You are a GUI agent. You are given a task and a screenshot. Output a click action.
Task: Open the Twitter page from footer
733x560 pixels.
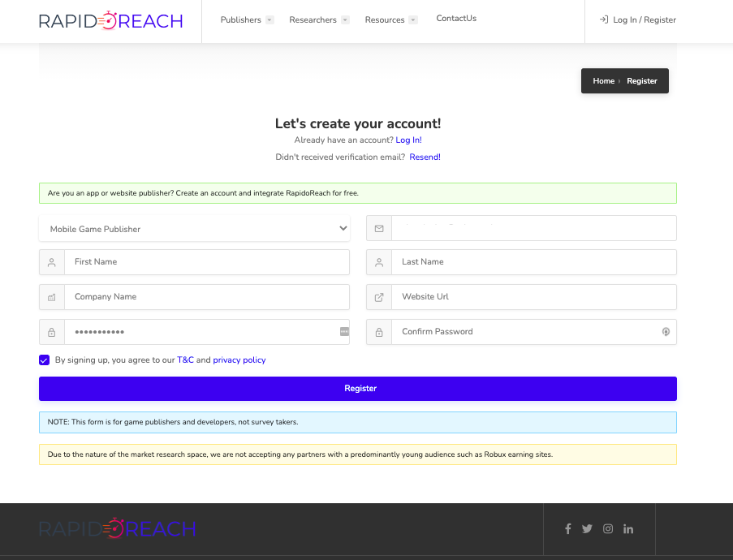587,528
